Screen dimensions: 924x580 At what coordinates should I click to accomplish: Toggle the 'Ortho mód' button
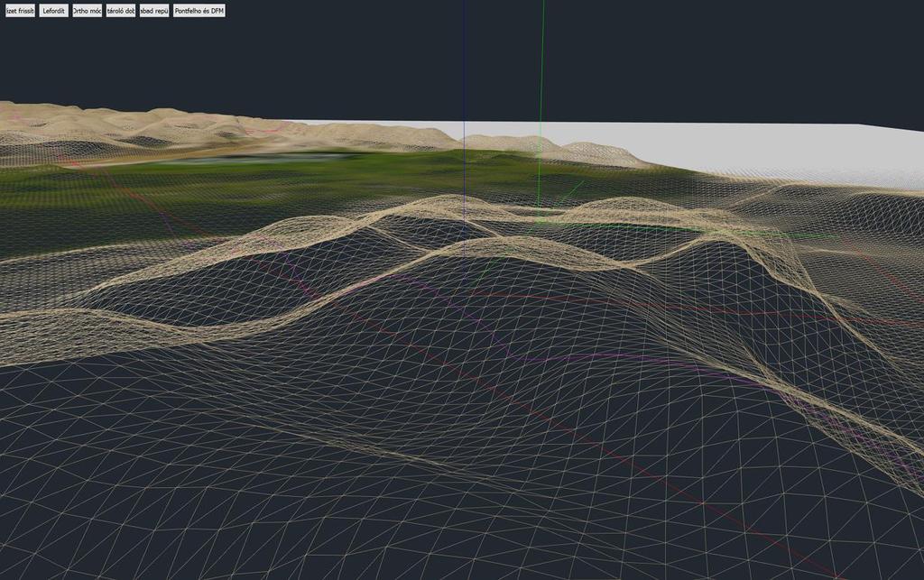point(88,11)
